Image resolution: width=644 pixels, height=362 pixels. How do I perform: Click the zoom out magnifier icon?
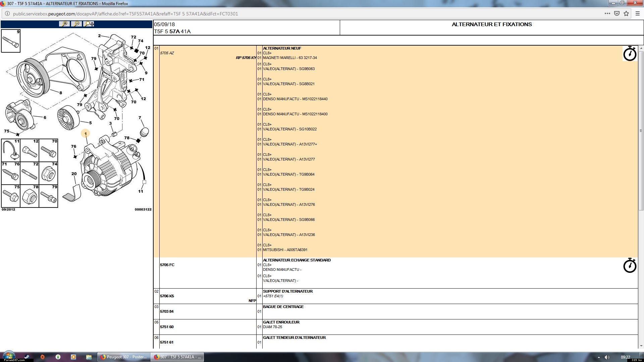[76, 24]
